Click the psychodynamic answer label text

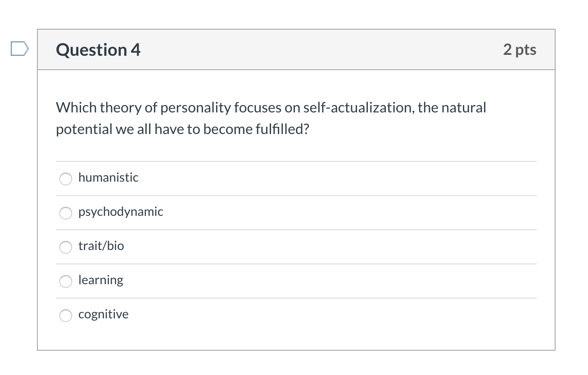(x=121, y=211)
